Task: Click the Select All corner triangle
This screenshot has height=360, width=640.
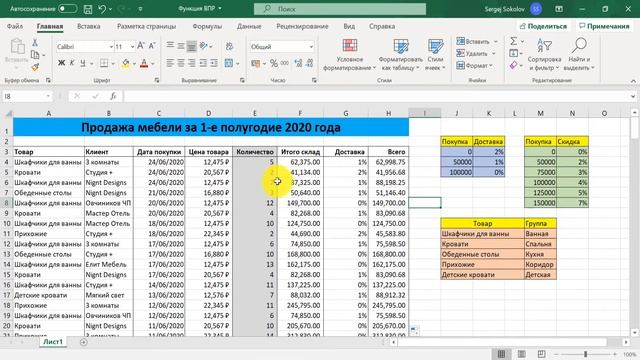Action: click(x=8, y=113)
